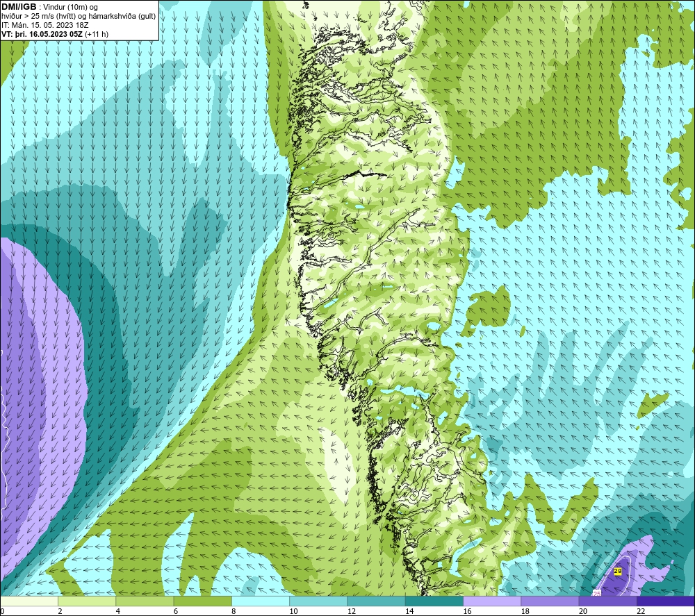This screenshot has width=695, height=616.
Task: Click the yellow '28' max gust label
Action: (617, 572)
